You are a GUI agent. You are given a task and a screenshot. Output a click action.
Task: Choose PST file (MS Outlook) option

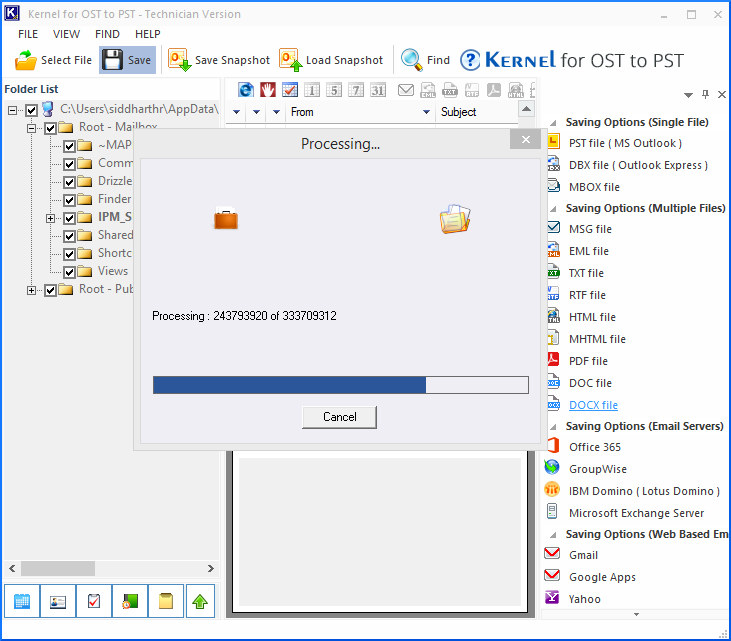tap(625, 143)
